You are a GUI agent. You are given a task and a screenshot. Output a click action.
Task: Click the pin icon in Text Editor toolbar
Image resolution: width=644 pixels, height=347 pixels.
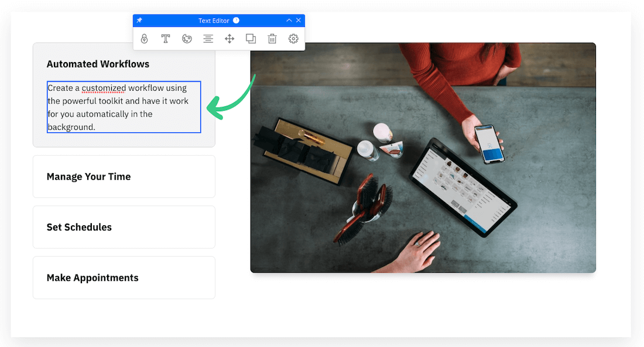pyautogui.click(x=140, y=20)
